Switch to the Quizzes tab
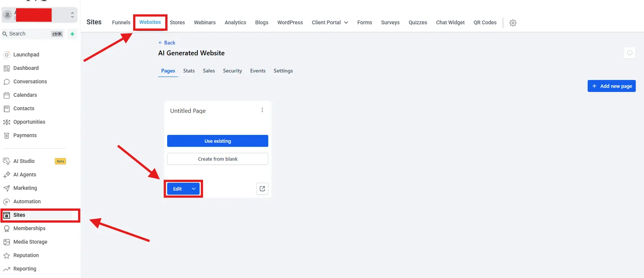The height and width of the screenshot is (278, 644). click(x=418, y=22)
